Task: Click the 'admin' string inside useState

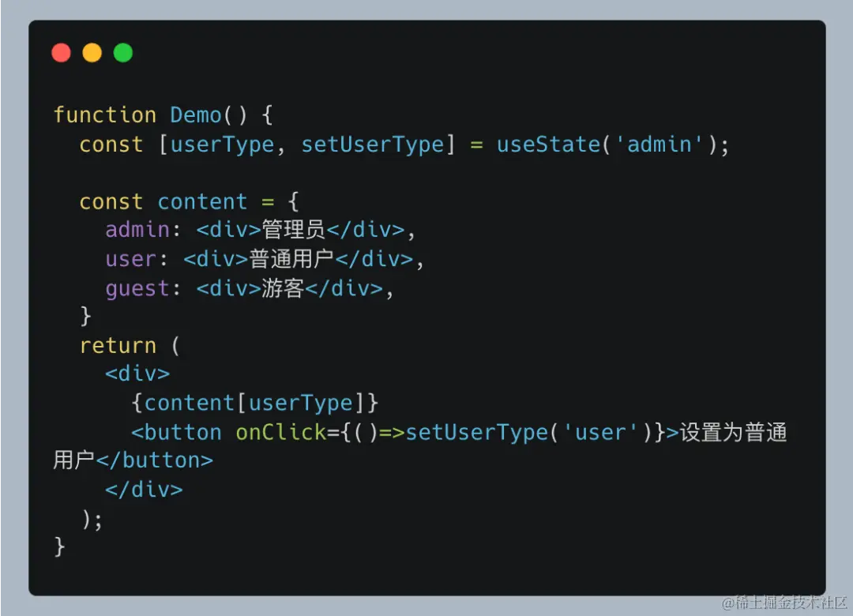Action: point(665,145)
